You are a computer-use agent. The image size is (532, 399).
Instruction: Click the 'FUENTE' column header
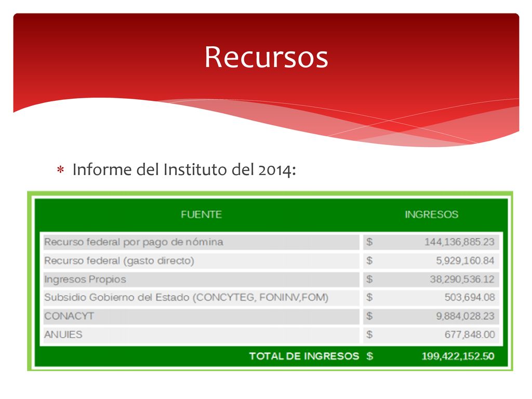(201, 215)
